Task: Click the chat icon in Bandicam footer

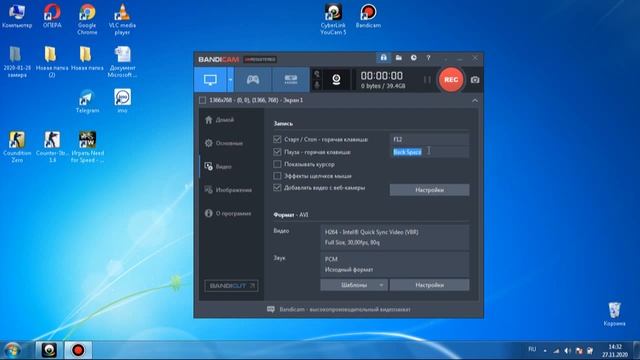Action: coord(271,309)
